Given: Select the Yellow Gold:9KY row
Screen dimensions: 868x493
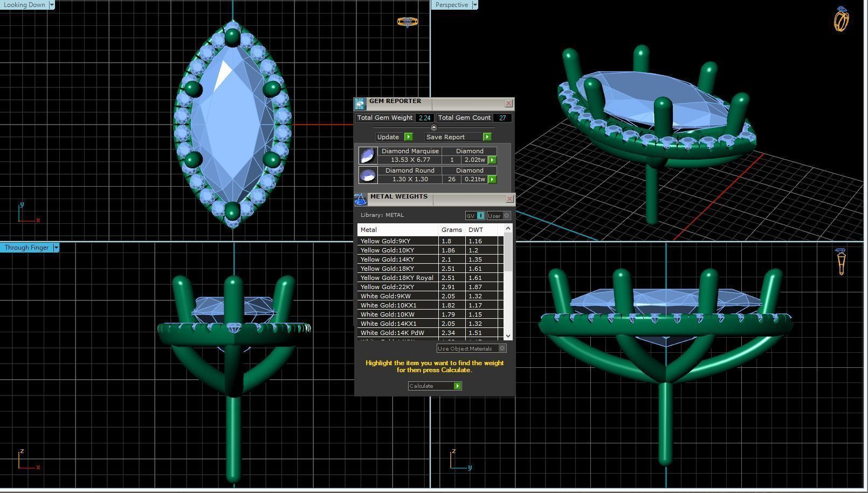Looking at the screenshot, I should (x=430, y=241).
